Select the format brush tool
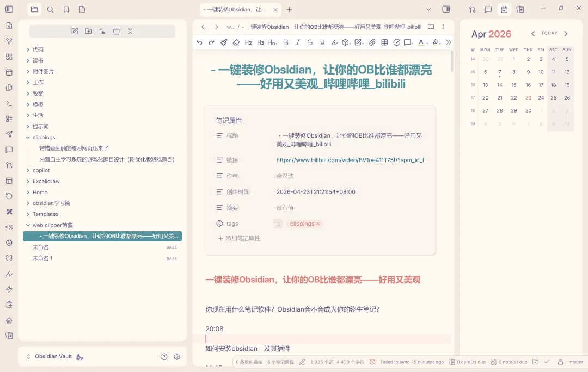 (x=224, y=42)
